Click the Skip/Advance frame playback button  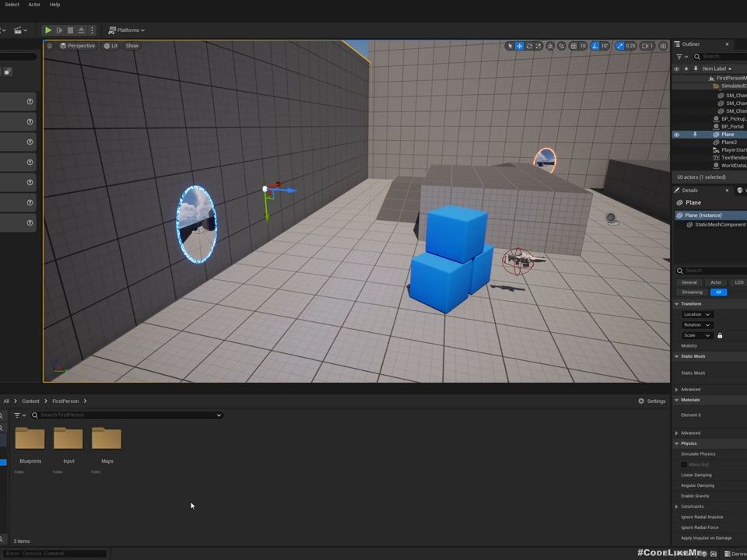60,30
